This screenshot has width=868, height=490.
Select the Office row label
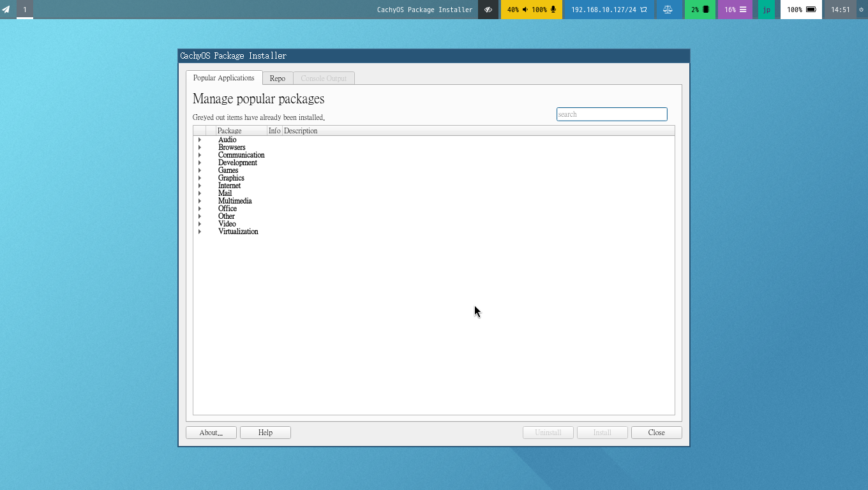click(x=227, y=209)
